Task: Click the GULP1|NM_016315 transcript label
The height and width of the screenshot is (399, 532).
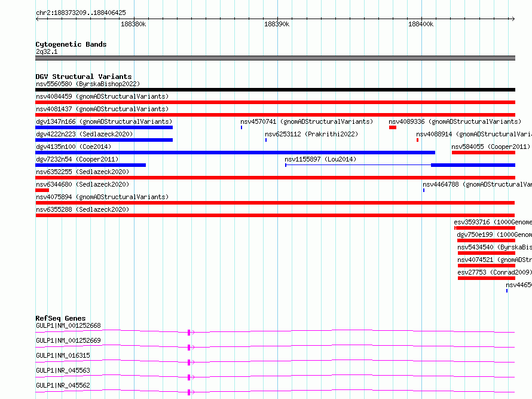Action: pyautogui.click(x=63, y=355)
